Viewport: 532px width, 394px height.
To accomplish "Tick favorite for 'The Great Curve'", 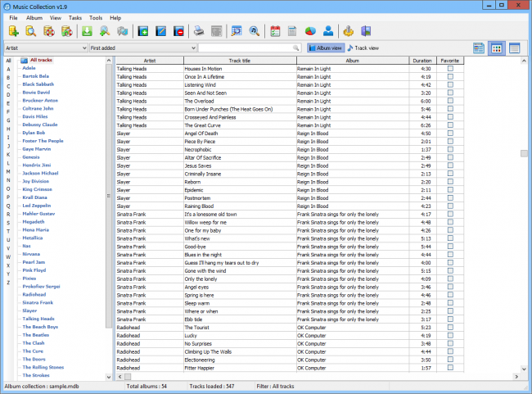I will pos(450,125).
